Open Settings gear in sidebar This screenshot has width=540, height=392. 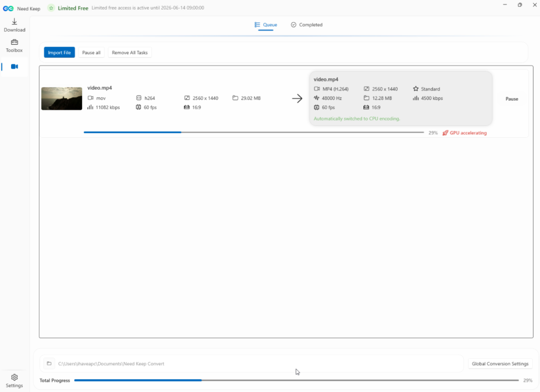(x=14, y=381)
